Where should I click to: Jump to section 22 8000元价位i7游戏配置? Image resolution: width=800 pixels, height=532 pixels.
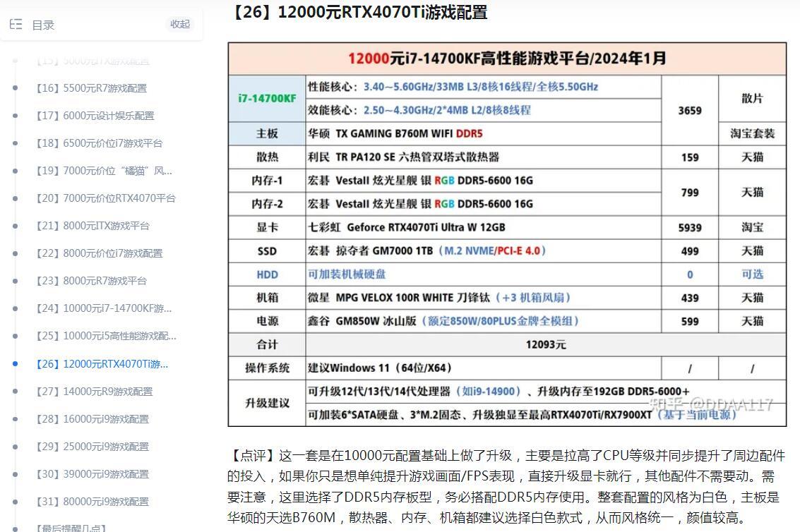tap(99, 253)
